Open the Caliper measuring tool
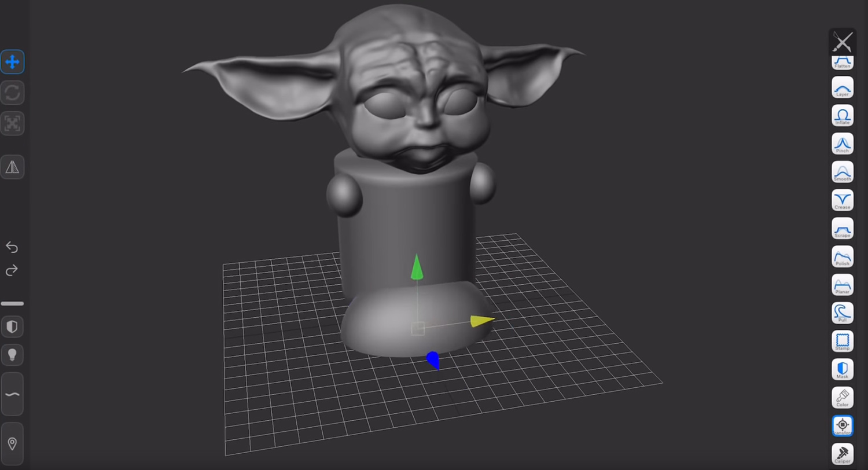 tap(842, 454)
